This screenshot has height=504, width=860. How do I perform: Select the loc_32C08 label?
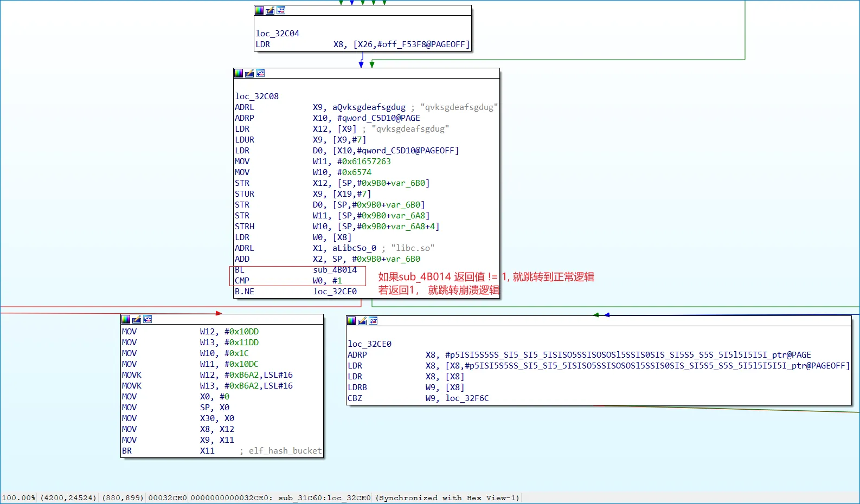pyautogui.click(x=257, y=96)
